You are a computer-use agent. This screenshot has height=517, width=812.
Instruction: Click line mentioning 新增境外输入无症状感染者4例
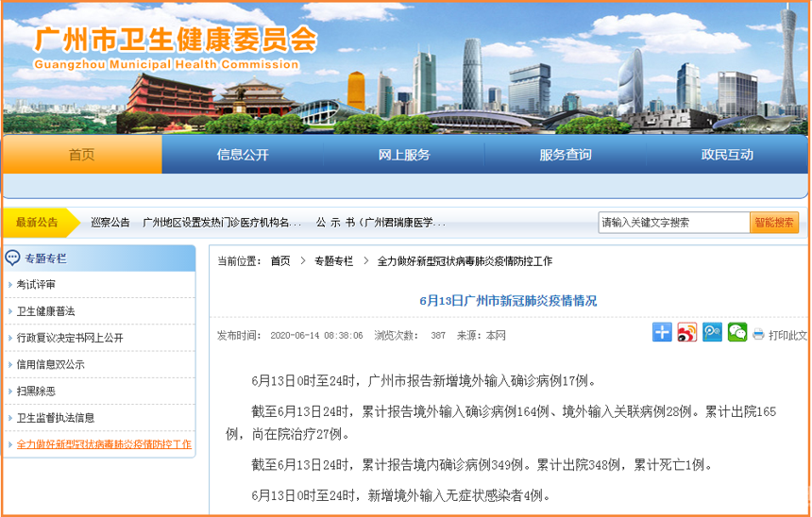point(401,496)
